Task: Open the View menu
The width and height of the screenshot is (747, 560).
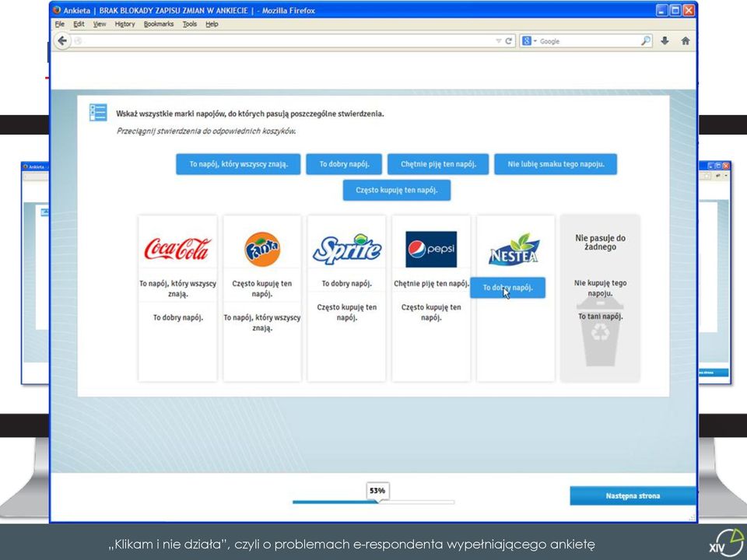Action: click(100, 24)
